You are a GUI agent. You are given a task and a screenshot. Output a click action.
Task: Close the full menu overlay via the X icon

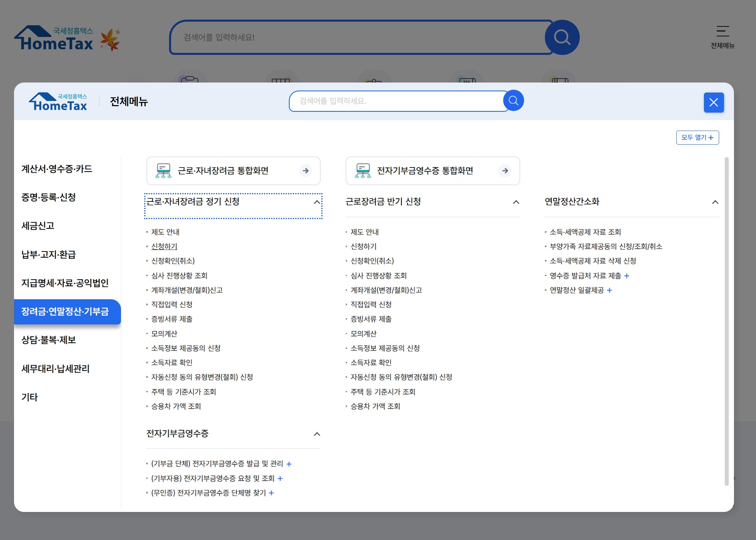coord(714,103)
